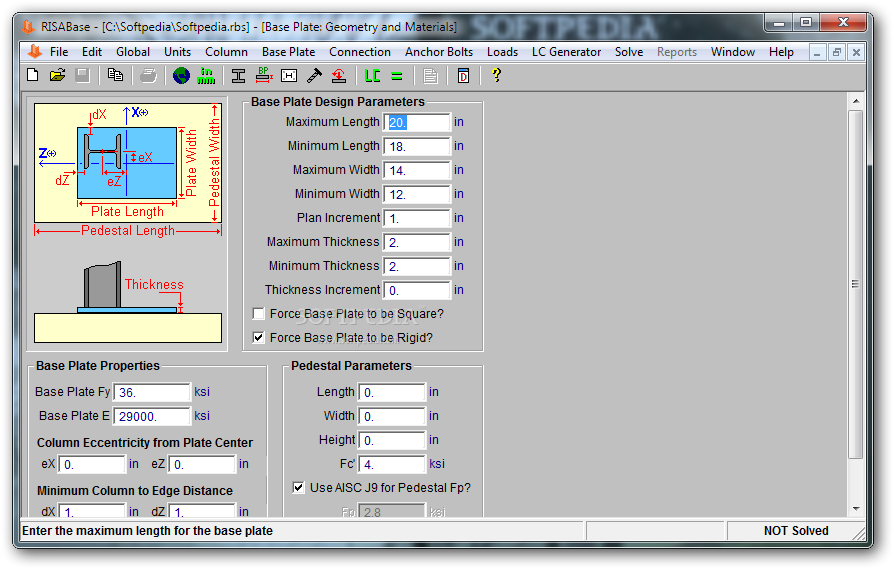Screen dimensions: 894x569
Task: Click the Copy icon in the toolbar
Action: click(x=115, y=75)
